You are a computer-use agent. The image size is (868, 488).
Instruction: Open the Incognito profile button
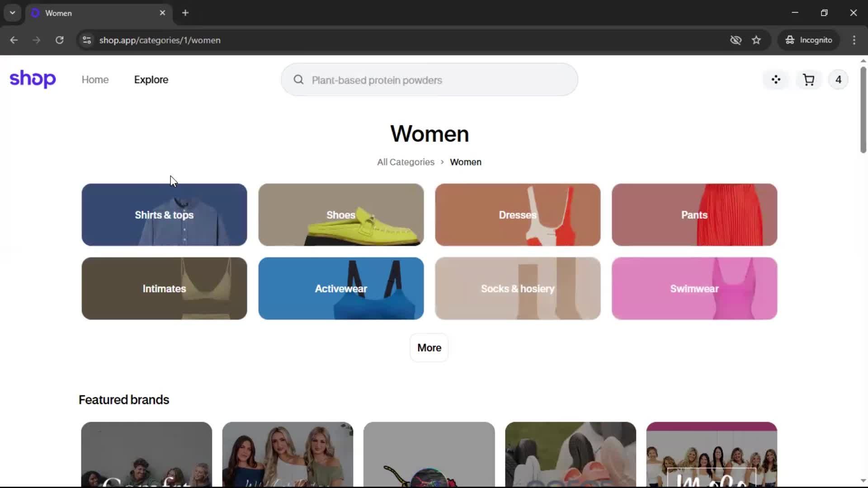(x=809, y=40)
